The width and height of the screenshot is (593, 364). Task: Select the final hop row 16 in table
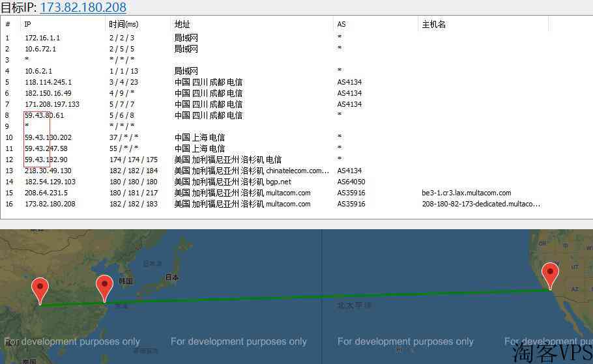coord(50,204)
